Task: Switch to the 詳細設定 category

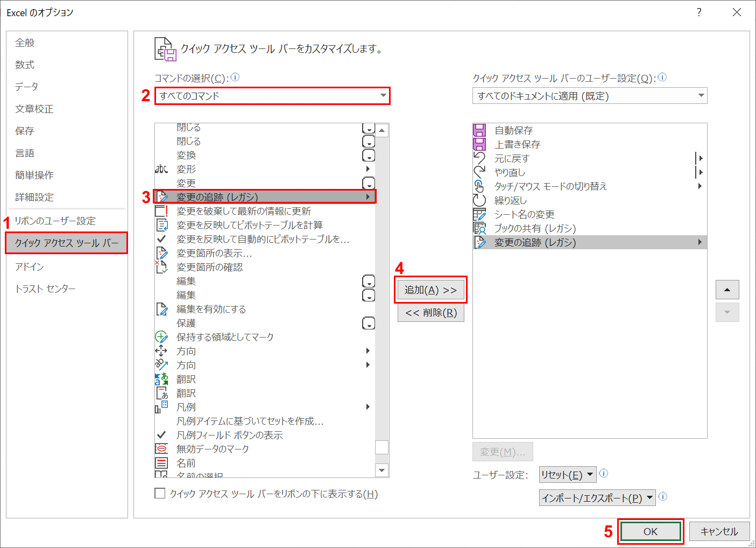Action: coord(34,197)
